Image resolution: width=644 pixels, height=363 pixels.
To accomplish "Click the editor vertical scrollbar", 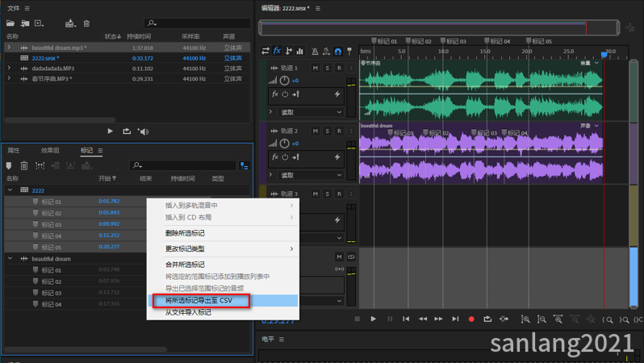I will [x=634, y=184].
